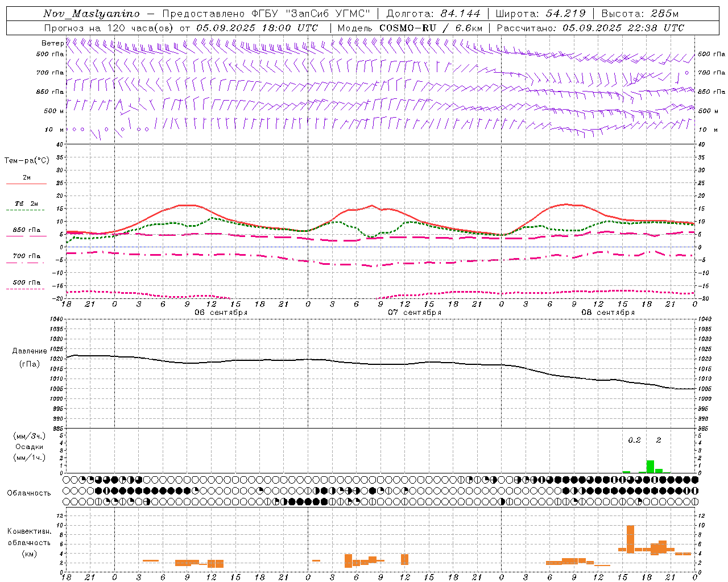
Task: Click the precipitation amount value 2
Action: point(659,440)
